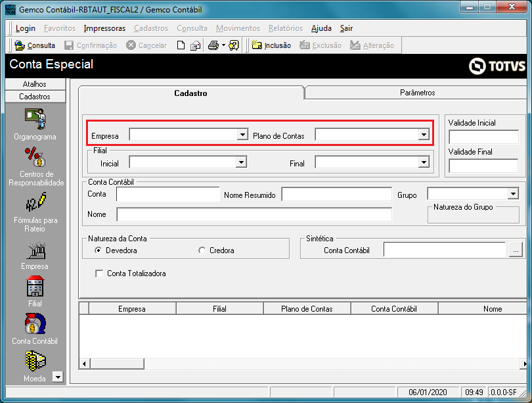532x403 pixels.
Task: Click the Inclusão toolbar icon
Action: tap(257, 45)
